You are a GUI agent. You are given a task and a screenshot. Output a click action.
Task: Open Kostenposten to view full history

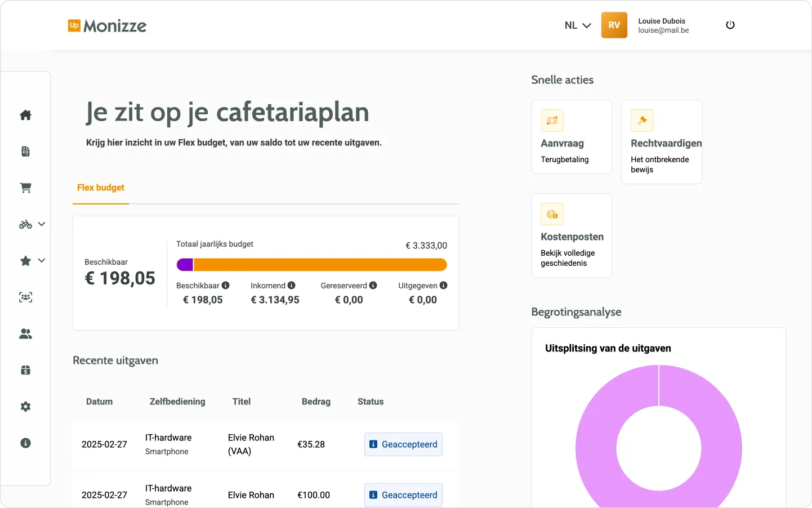[572, 235]
